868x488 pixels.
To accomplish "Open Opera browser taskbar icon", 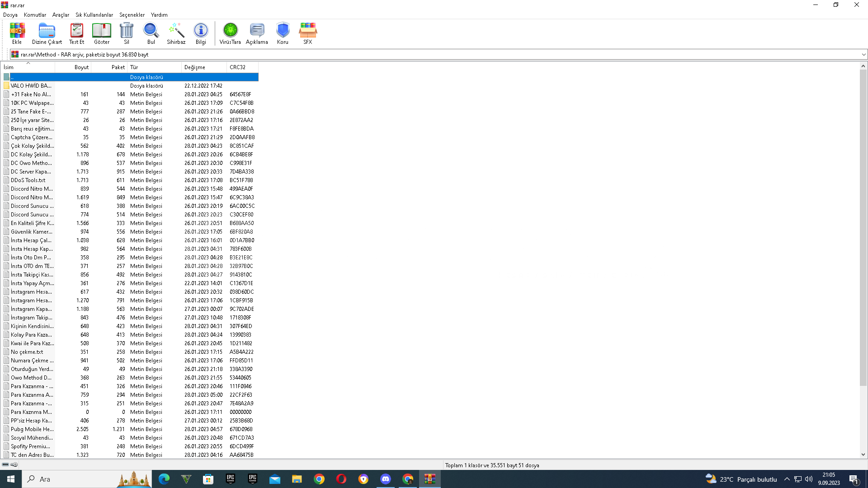I will click(x=341, y=479).
